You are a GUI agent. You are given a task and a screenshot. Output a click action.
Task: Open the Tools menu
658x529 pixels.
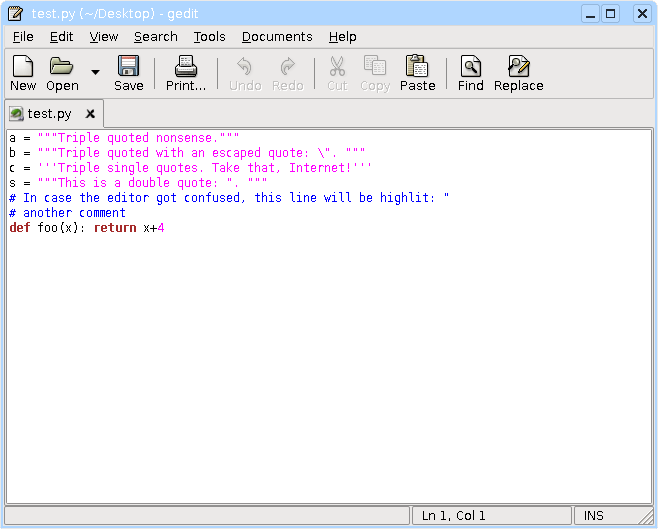pyautogui.click(x=209, y=37)
